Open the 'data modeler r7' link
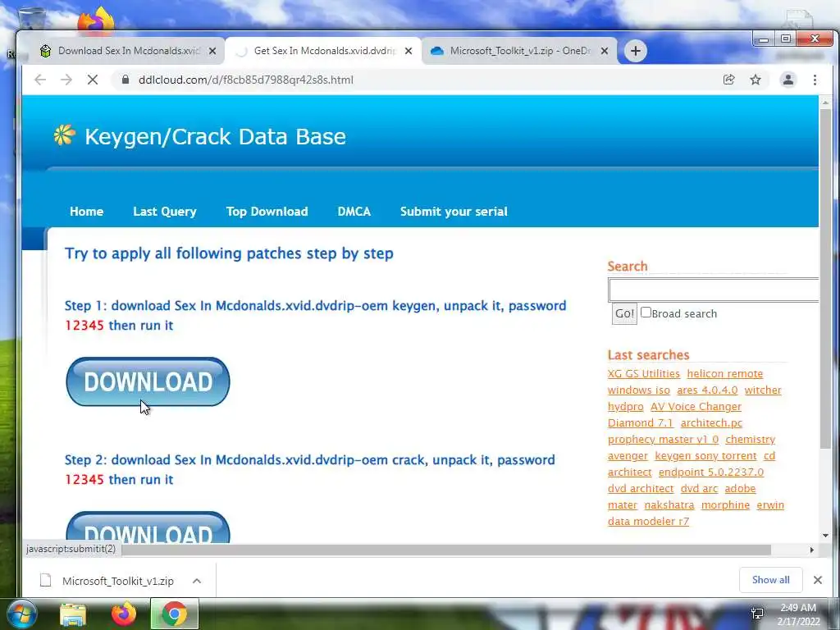840x630 pixels. coord(648,521)
